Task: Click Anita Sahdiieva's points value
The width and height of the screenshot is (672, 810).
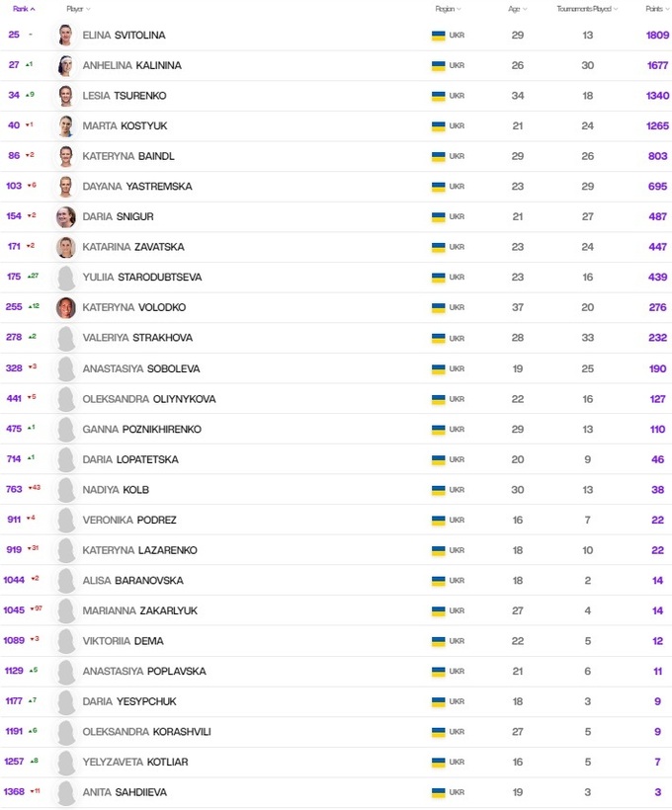Action: (658, 792)
